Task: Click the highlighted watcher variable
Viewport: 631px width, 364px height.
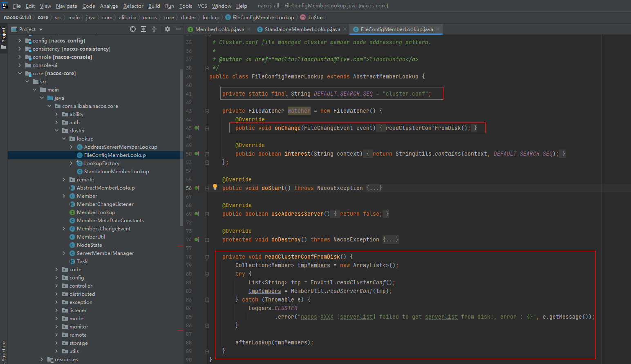Action: [x=299, y=111]
